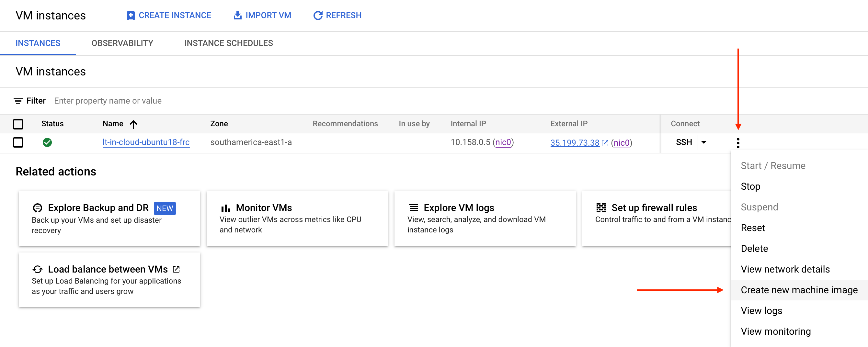Click the Filter lines icon

18,101
